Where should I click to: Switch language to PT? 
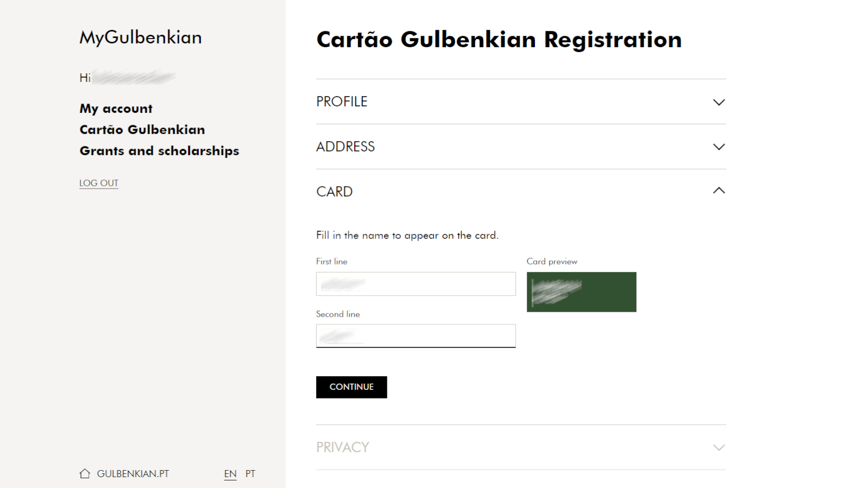coord(250,474)
